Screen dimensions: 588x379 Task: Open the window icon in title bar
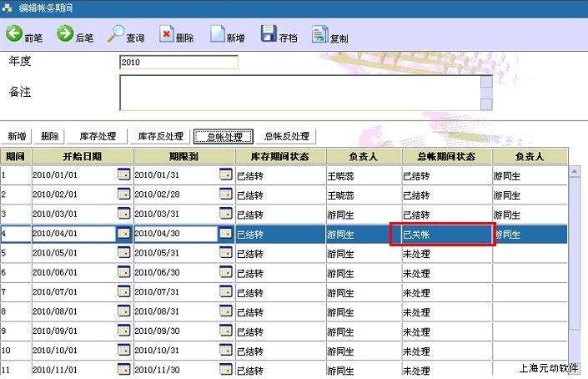pos(8,8)
